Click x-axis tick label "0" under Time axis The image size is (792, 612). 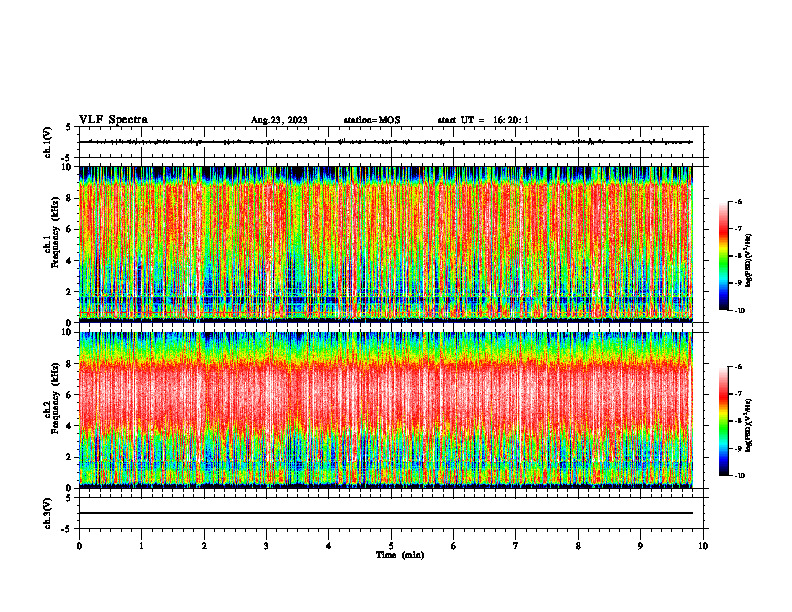(79, 546)
